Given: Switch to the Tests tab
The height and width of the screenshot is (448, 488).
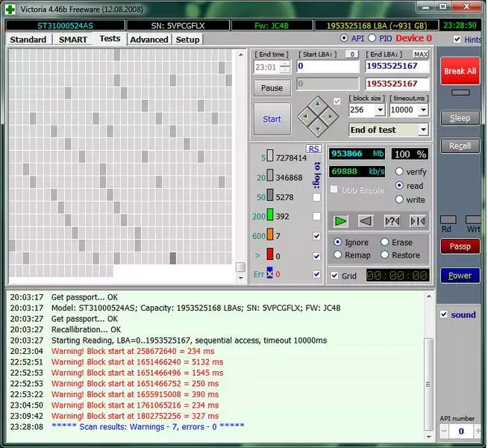Looking at the screenshot, I should pos(110,39).
